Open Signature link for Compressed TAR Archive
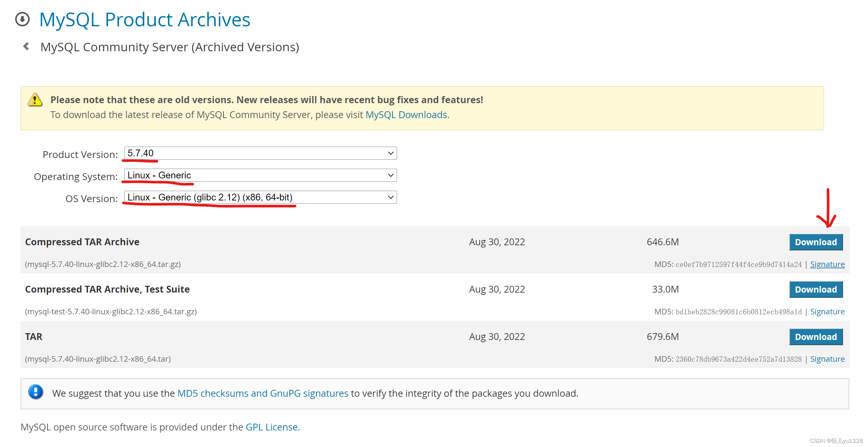The width and height of the screenshot is (868, 447). (x=827, y=264)
